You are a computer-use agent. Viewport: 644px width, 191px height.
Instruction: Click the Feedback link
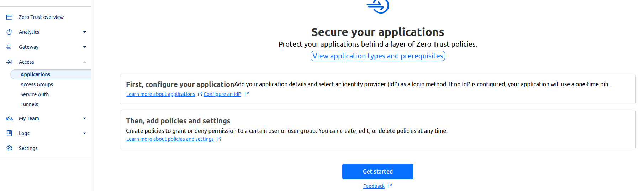[374, 186]
